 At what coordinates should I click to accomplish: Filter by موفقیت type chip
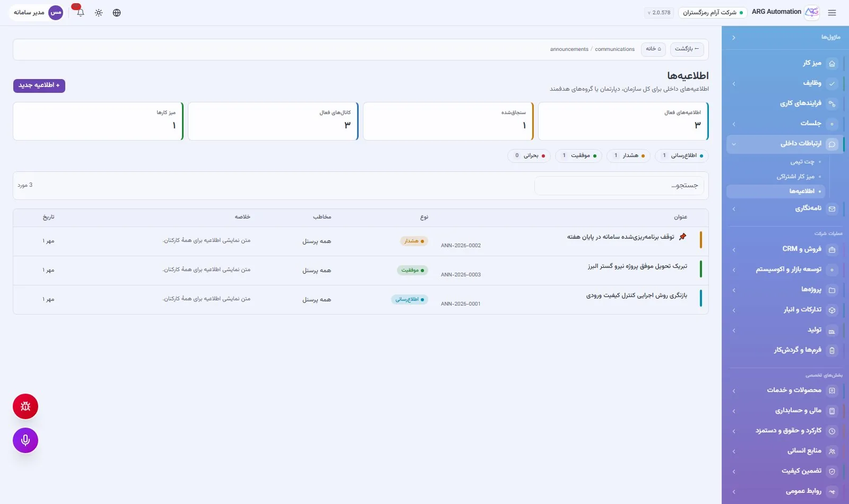coord(578,155)
